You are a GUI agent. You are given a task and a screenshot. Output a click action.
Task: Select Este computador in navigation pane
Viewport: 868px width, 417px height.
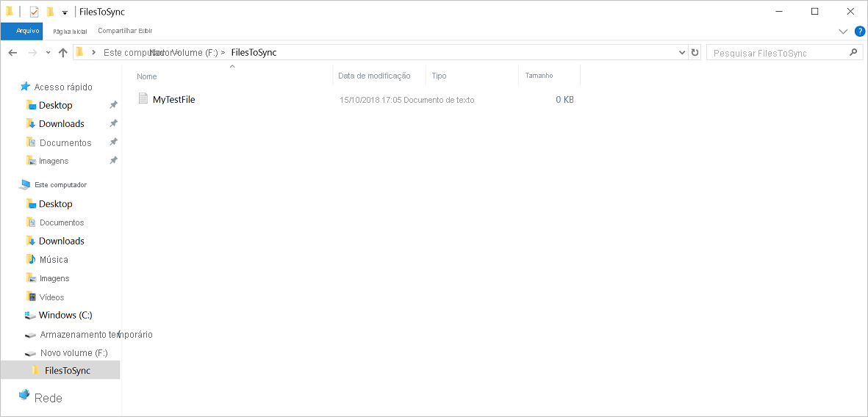(x=60, y=185)
